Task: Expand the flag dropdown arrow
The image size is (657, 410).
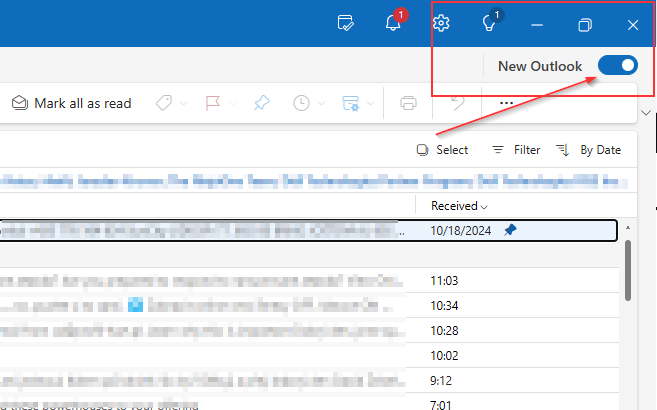Action: click(233, 103)
